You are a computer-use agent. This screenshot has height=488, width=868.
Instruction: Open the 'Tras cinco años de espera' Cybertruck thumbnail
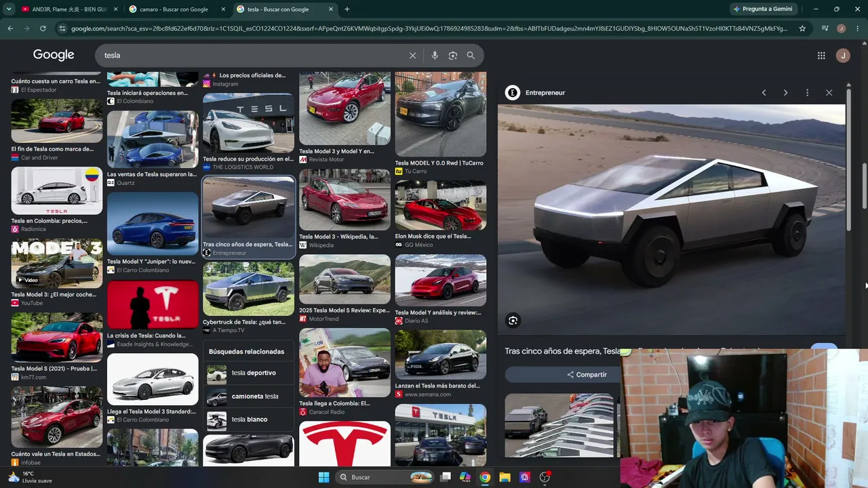[248, 208]
